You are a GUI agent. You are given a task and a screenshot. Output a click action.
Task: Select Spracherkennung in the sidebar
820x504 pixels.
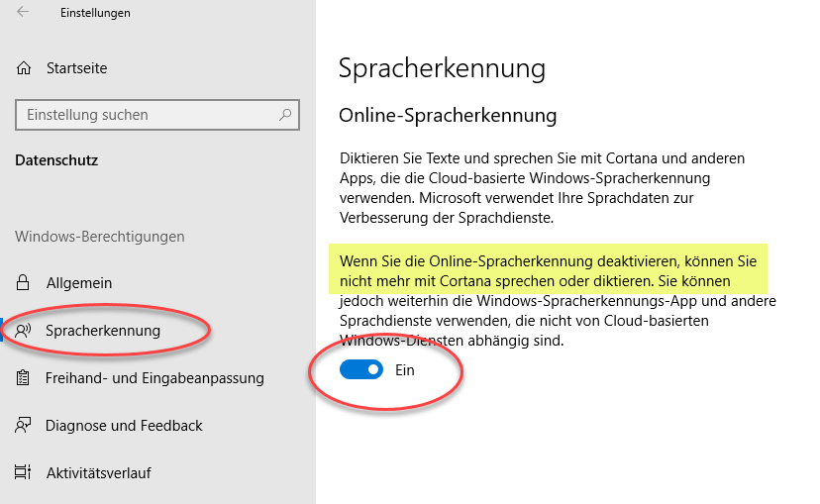pyautogui.click(x=102, y=331)
